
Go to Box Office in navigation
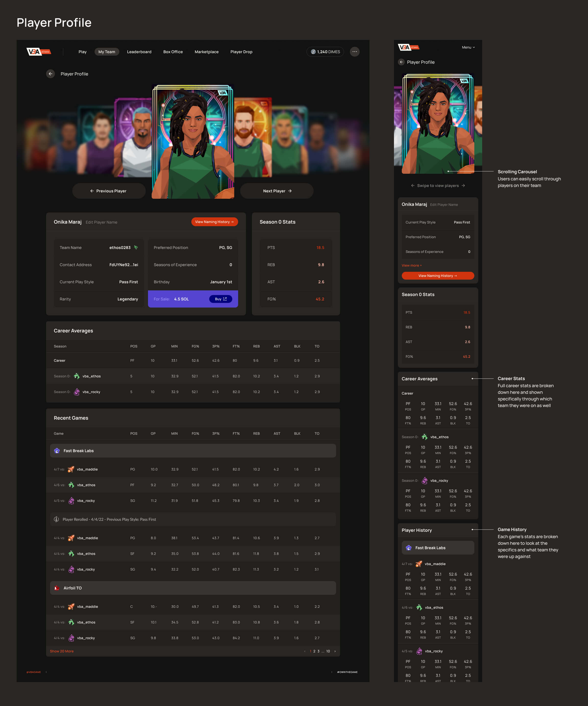[x=173, y=52]
